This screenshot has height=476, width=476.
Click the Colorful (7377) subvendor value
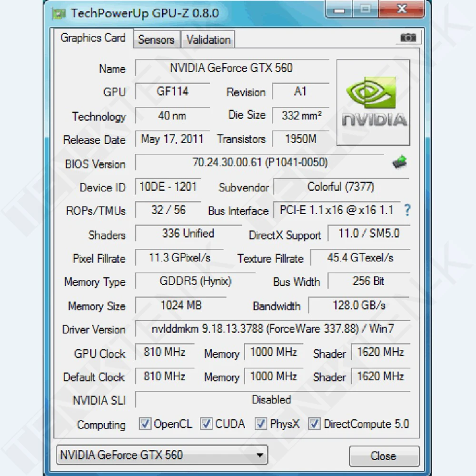[341, 187]
